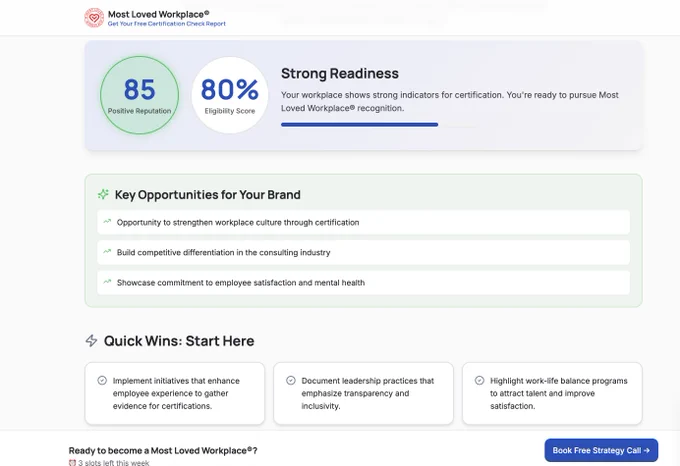
Task: Click the sparkle icon beside Key Opportunities
Action: click(x=103, y=194)
